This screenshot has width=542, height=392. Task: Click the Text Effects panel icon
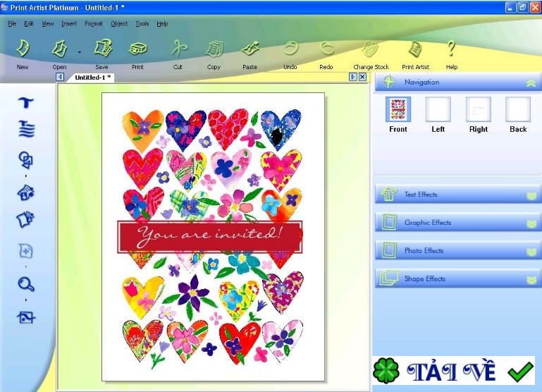[x=389, y=195]
